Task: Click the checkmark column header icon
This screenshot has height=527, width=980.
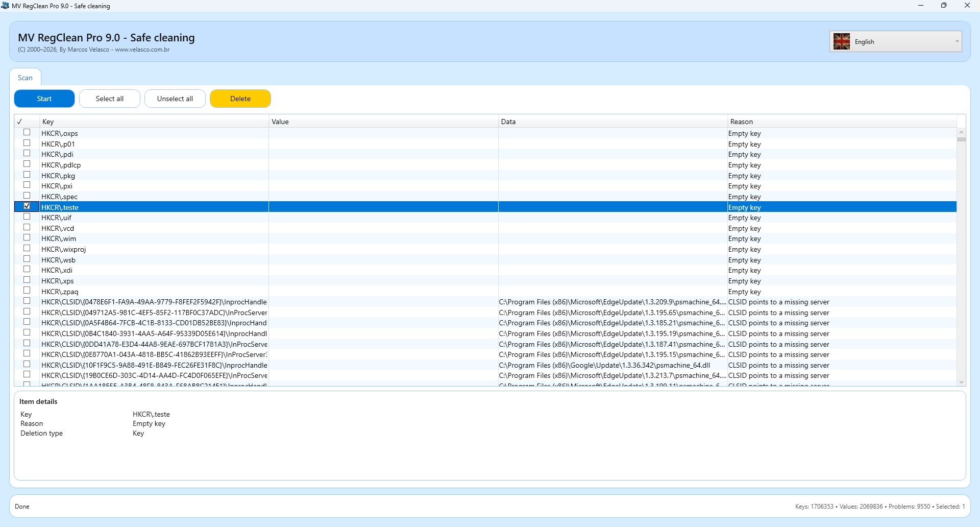Action: 20,122
